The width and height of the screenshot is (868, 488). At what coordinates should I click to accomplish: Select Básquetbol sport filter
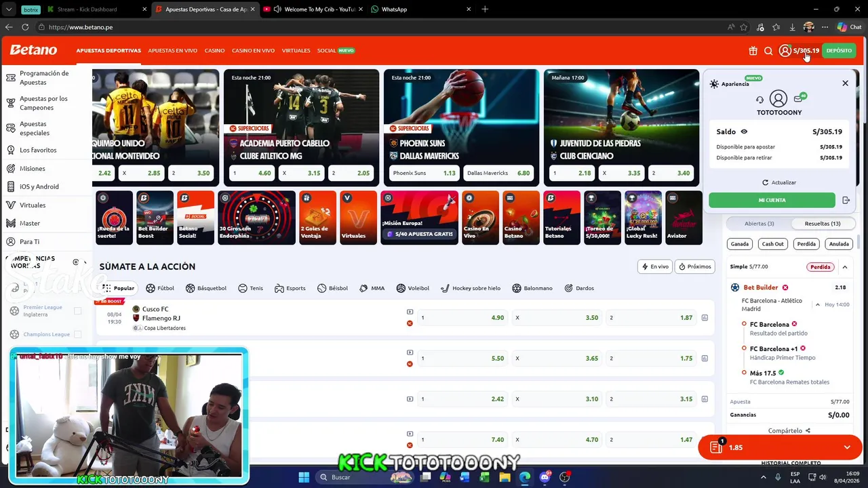(x=206, y=288)
